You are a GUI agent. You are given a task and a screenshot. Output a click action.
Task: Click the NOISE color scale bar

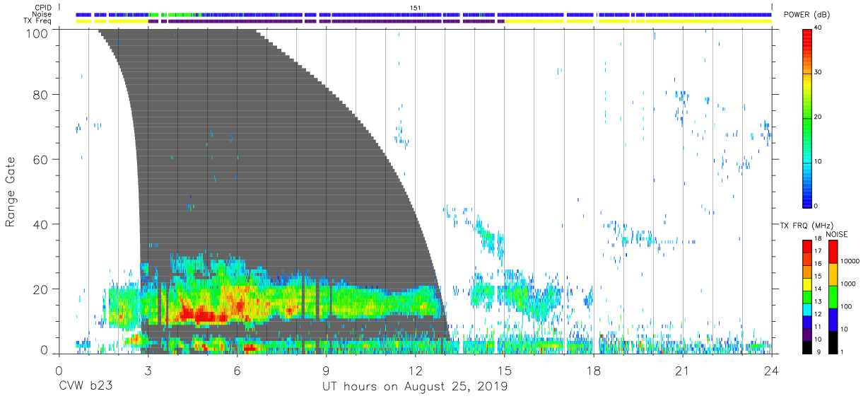[x=833, y=297]
